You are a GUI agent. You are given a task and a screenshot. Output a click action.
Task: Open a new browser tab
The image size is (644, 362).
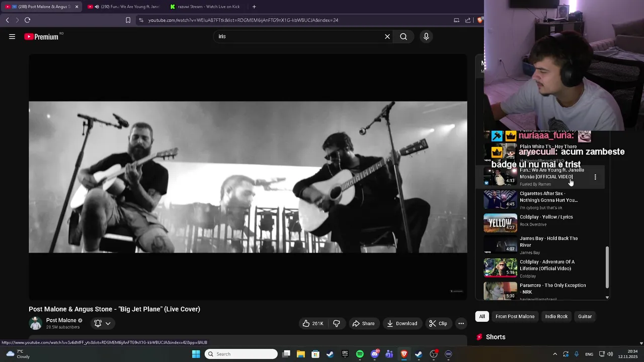coord(254,7)
